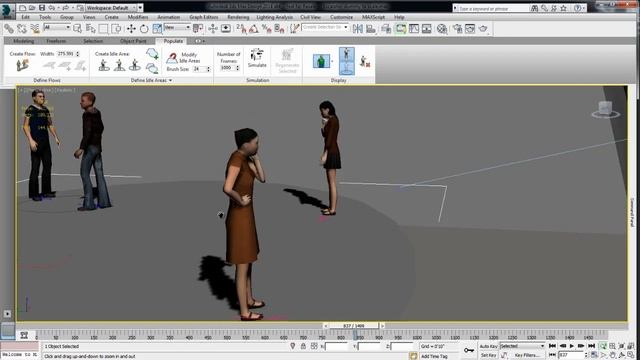
Task: Toggle the key mode icon left of timeline
Action: [24, 335]
